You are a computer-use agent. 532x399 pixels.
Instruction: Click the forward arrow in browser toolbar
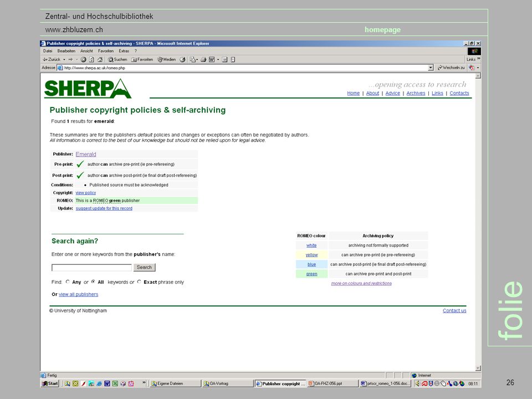(70, 59)
